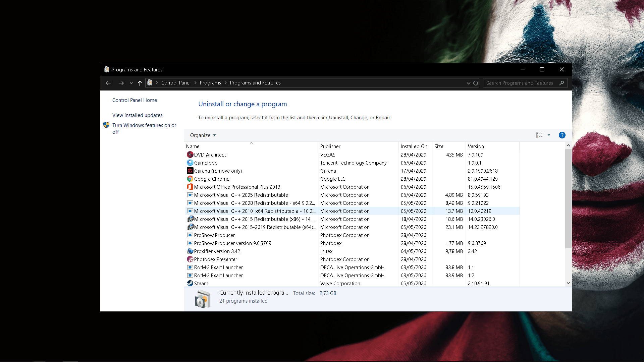Click the Programs and Features breadcrumb
The height and width of the screenshot is (362, 644).
(x=255, y=83)
